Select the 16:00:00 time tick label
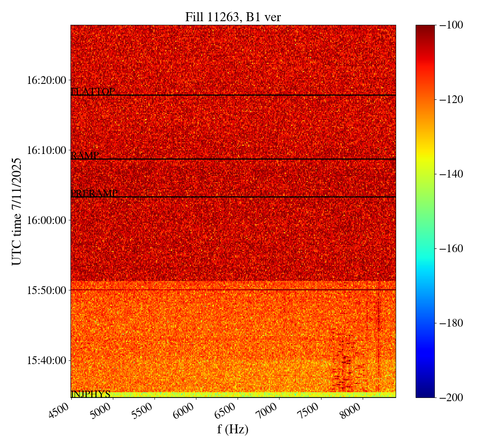The height and width of the screenshot is (448, 489). click(46, 220)
